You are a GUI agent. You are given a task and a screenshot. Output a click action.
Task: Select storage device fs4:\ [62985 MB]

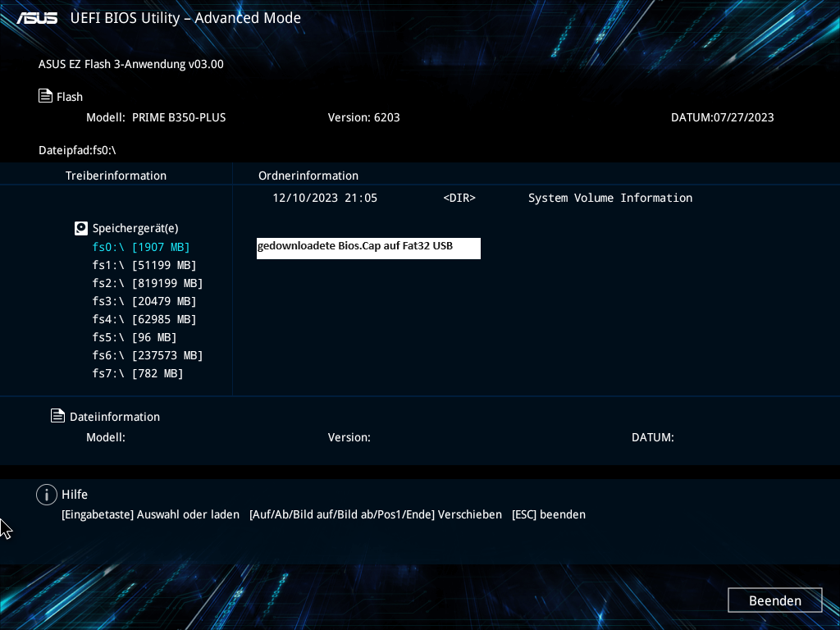144,319
